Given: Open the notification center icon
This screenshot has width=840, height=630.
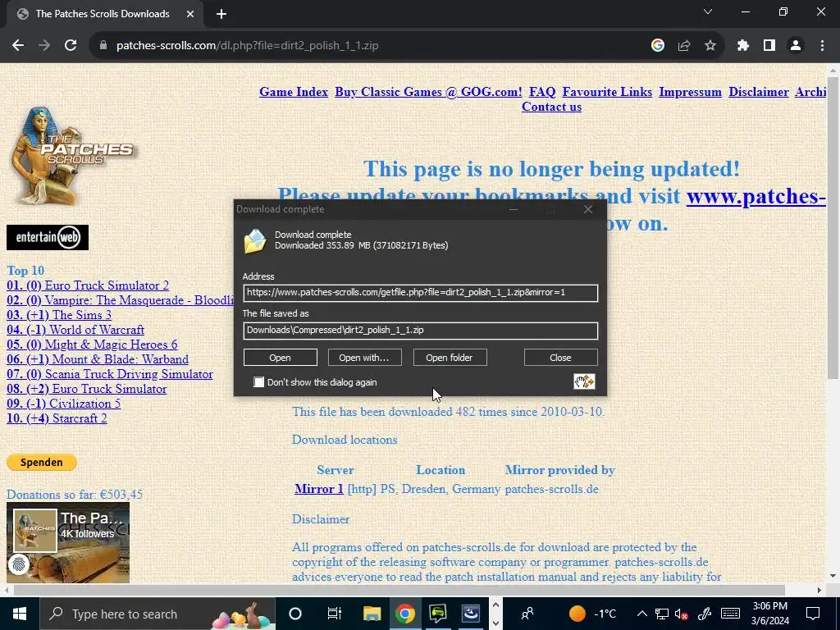Looking at the screenshot, I should coord(813,614).
